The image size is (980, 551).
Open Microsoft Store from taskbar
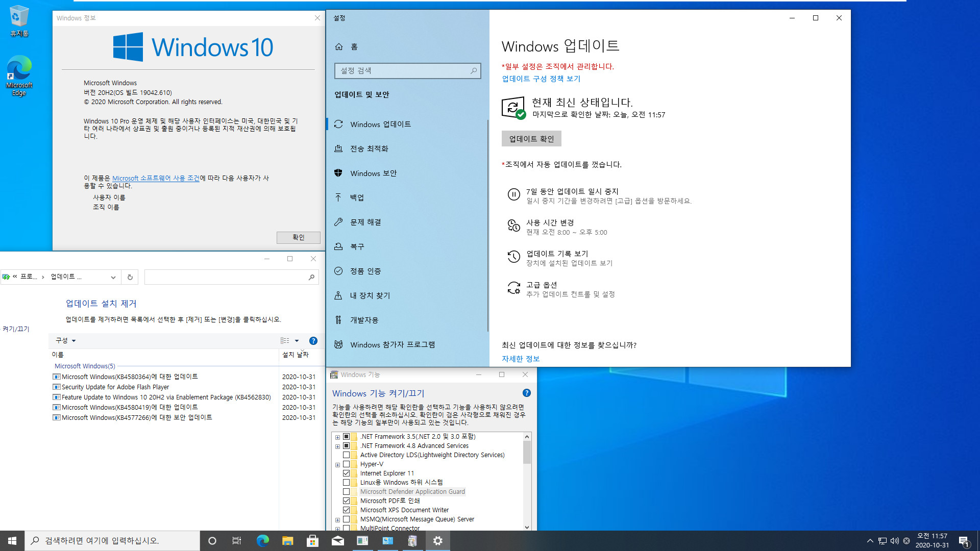pyautogui.click(x=312, y=541)
